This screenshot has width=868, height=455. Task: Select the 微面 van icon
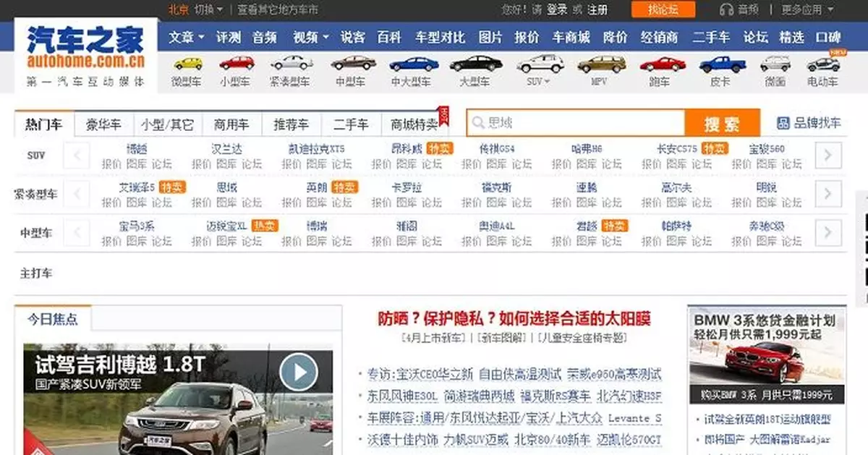tap(775, 64)
